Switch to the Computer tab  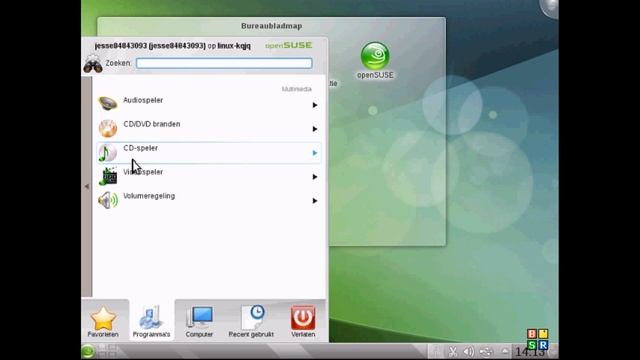click(x=199, y=322)
